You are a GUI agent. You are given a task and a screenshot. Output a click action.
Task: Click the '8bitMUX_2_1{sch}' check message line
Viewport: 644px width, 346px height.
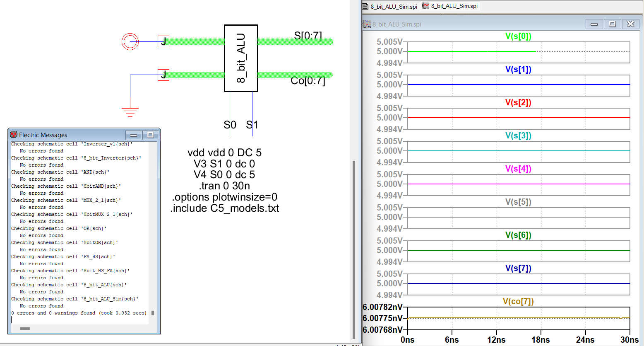(x=72, y=214)
